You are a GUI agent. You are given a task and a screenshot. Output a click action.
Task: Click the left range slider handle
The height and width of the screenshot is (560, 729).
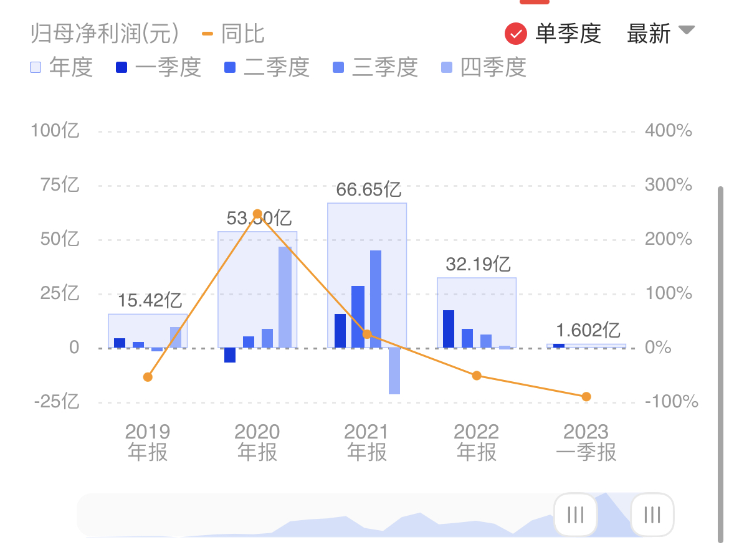click(575, 515)
